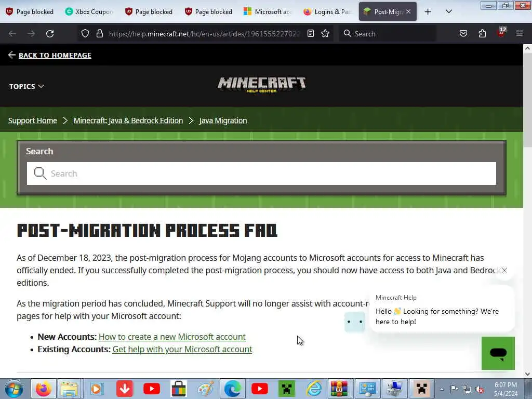Close the Post-Migration tab
This screenshot has width=532, height=399.
click(x=408, y=11)
